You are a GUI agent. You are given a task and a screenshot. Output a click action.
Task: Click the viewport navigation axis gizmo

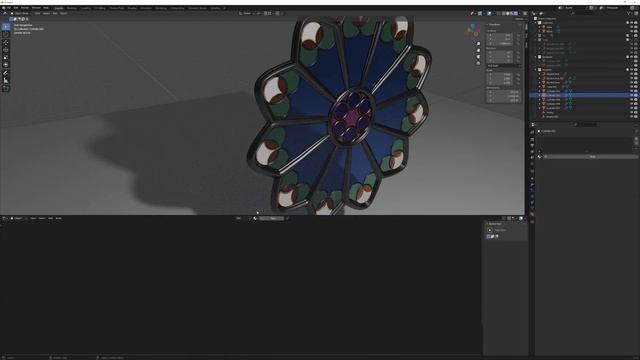(x=473, y=30)
